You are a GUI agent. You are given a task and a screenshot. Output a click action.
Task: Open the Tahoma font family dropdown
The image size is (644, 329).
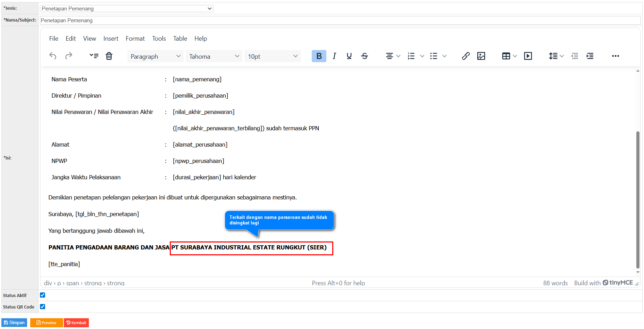click(x=214, y=56)
